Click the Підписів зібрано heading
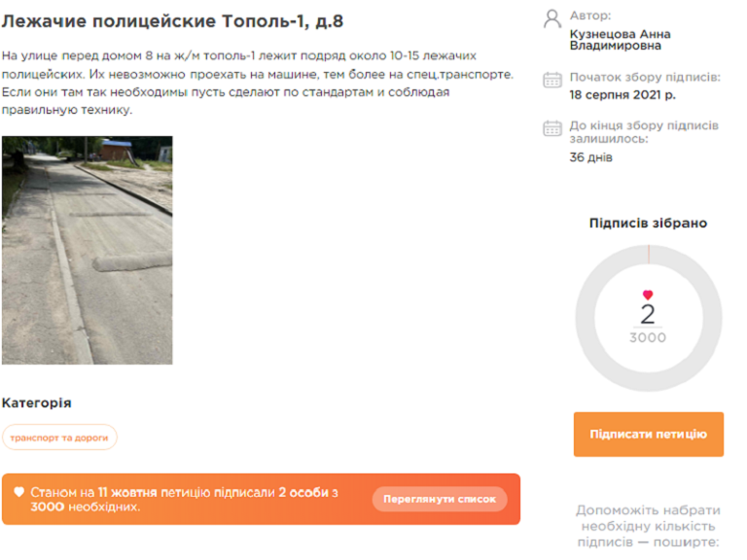The width and height of the screenshot is (747, 560). [x=648, y=223]
